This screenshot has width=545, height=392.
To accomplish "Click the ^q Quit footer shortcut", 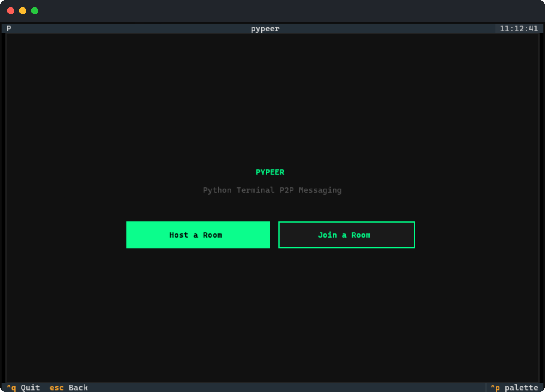I will (x=23, y=388).
